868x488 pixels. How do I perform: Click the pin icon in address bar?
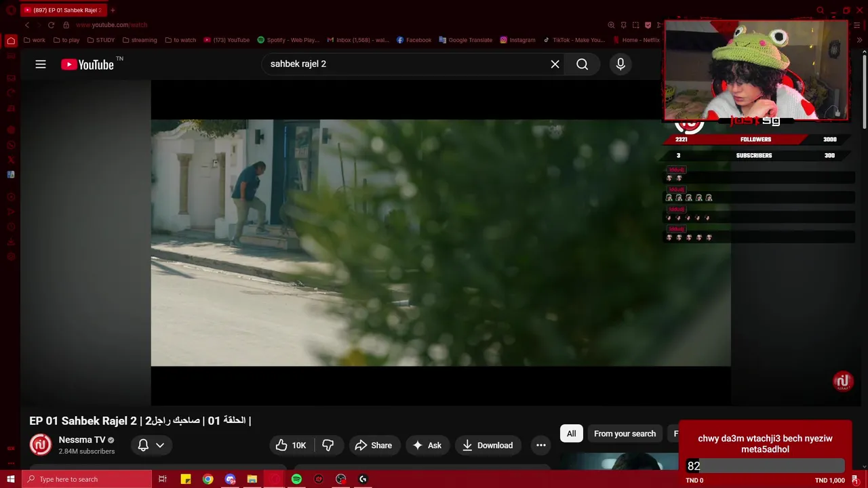623,25
